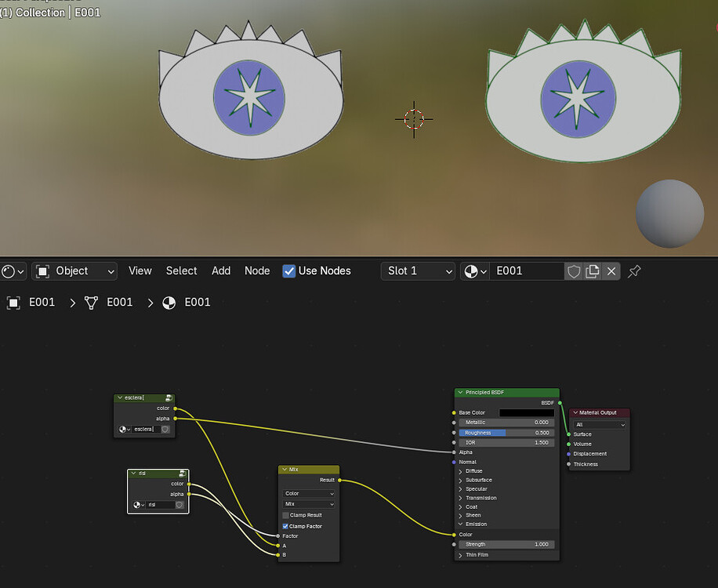This screenshot has height=588, width=718.
Task: Open the Slot 1 dropdown
Action: [418, 271]
